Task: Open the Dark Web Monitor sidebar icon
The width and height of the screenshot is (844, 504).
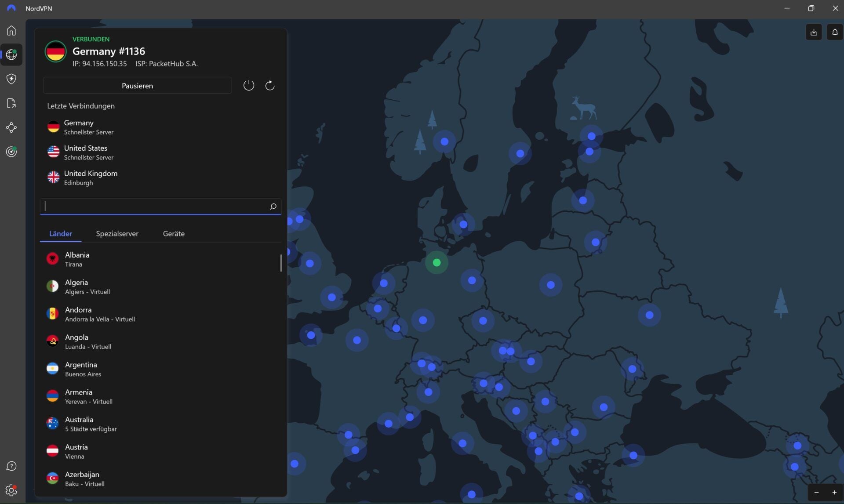Action: (11, 152)
